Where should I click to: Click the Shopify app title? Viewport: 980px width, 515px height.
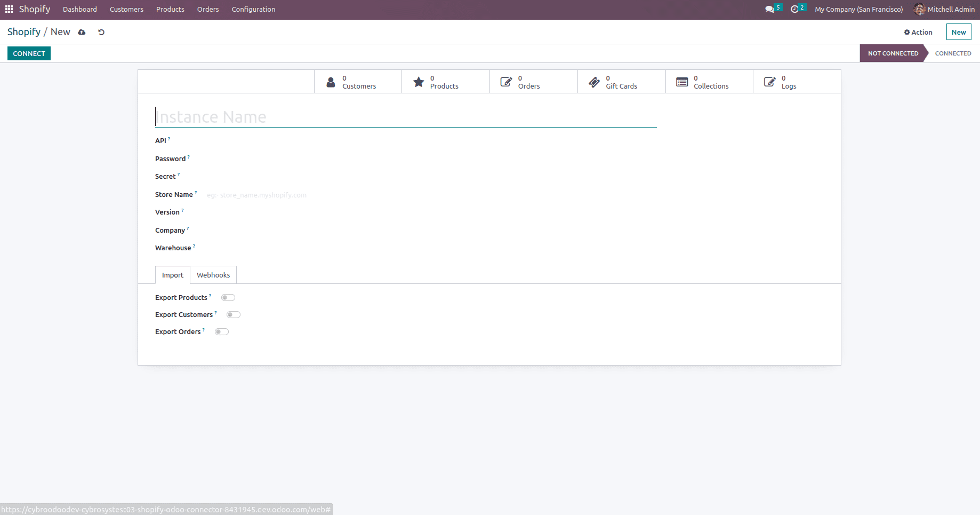pos(35,9)
